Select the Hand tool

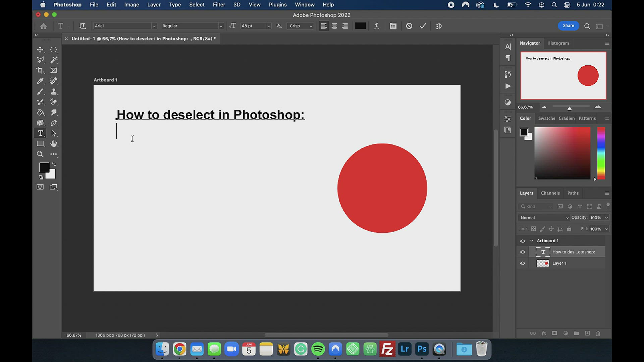point(54,144)
